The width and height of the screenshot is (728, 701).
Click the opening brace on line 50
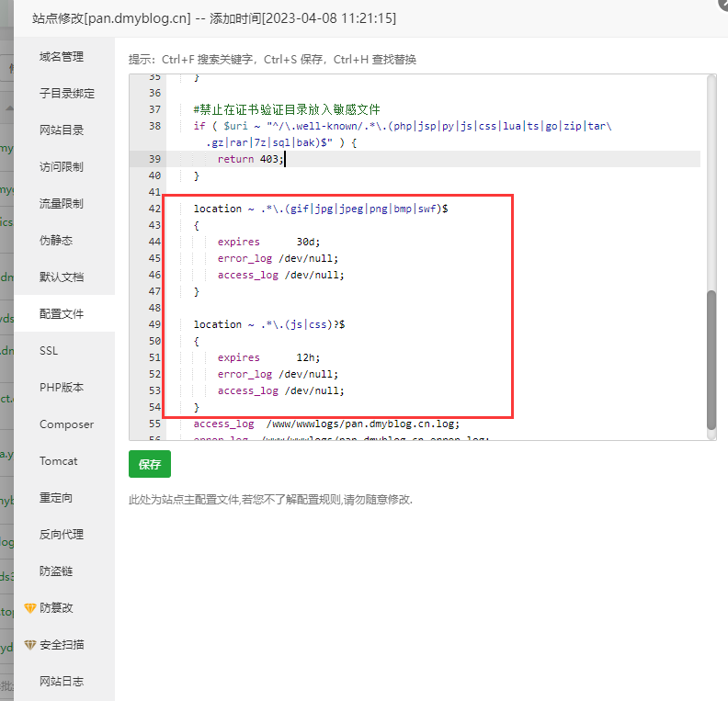click(197, 341)
